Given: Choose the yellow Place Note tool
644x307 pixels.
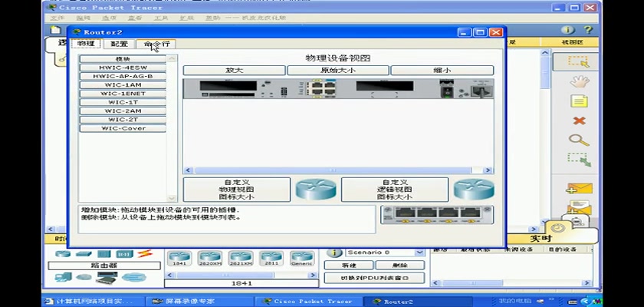Looking at the screenshot, I should point(579,101).
